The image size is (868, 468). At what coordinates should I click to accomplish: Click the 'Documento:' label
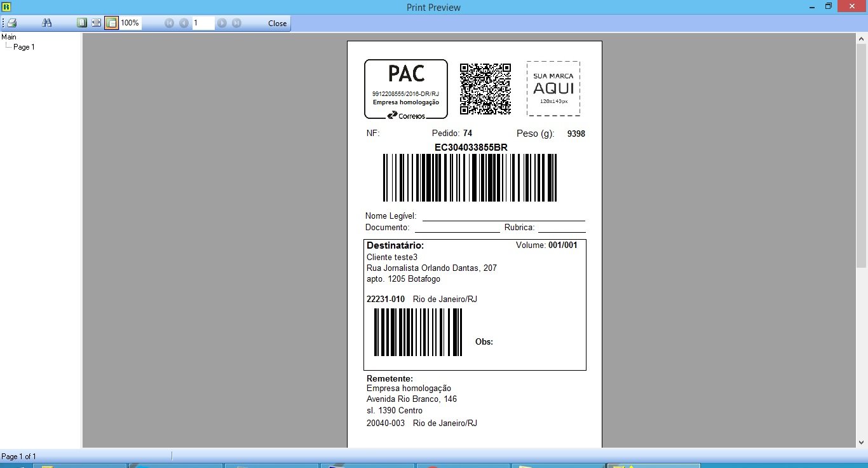(x=388, y=228)
